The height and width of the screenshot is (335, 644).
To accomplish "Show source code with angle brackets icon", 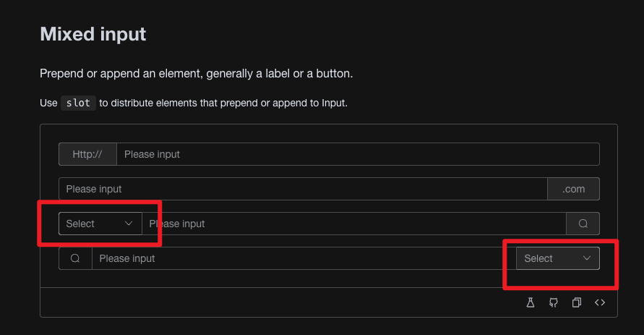I will tap(600, 302).
